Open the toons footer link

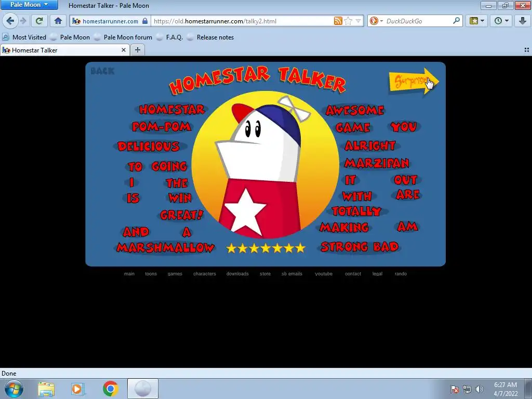151,274
